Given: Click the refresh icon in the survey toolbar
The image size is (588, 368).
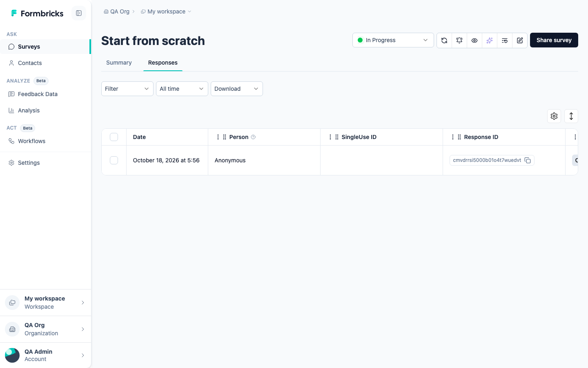Looking at the screenshot, I should click(444, 40).
